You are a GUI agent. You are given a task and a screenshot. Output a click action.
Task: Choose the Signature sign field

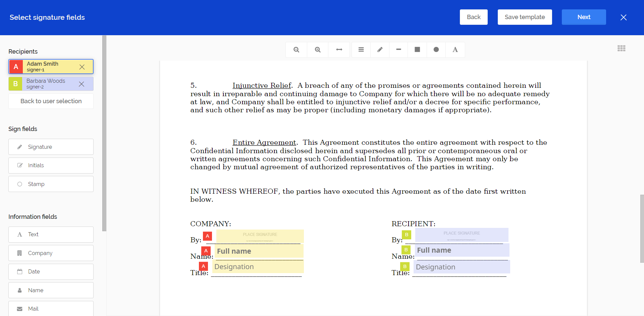pyautogui.click(x=51, y=147)
